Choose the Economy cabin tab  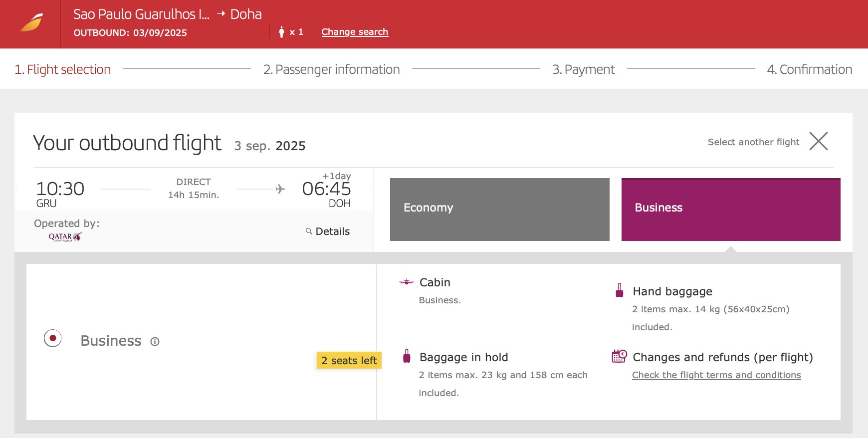(x=499, y=210)
